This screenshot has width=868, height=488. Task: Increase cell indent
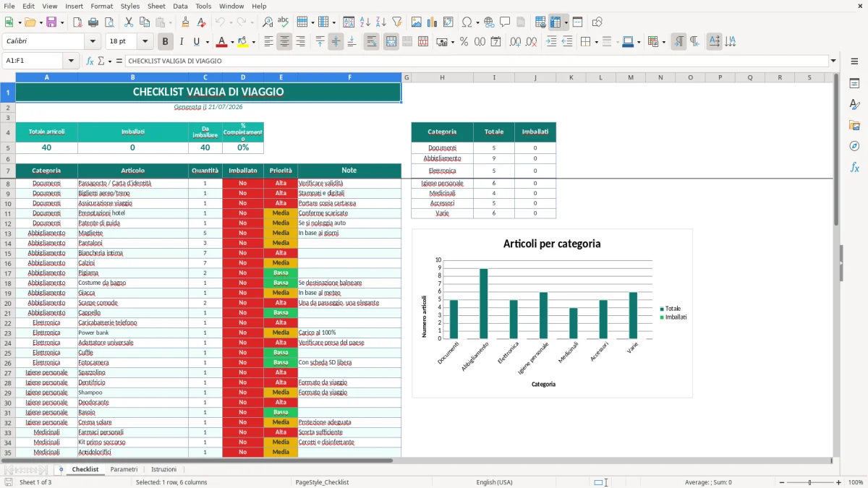551,42
